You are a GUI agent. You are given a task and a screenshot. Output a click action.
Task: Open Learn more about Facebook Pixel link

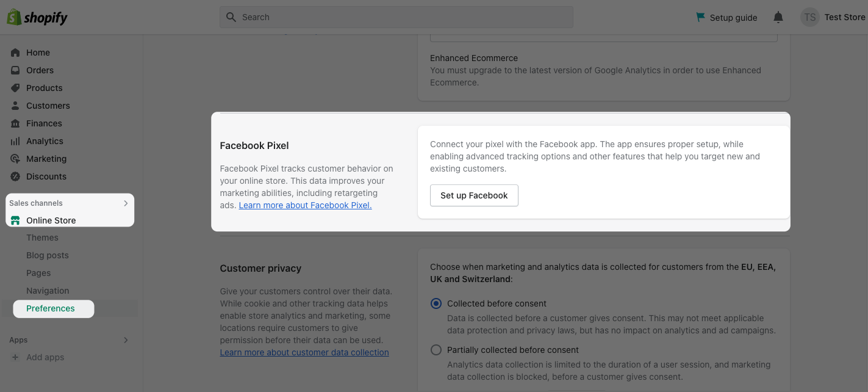tap(305, 205)
